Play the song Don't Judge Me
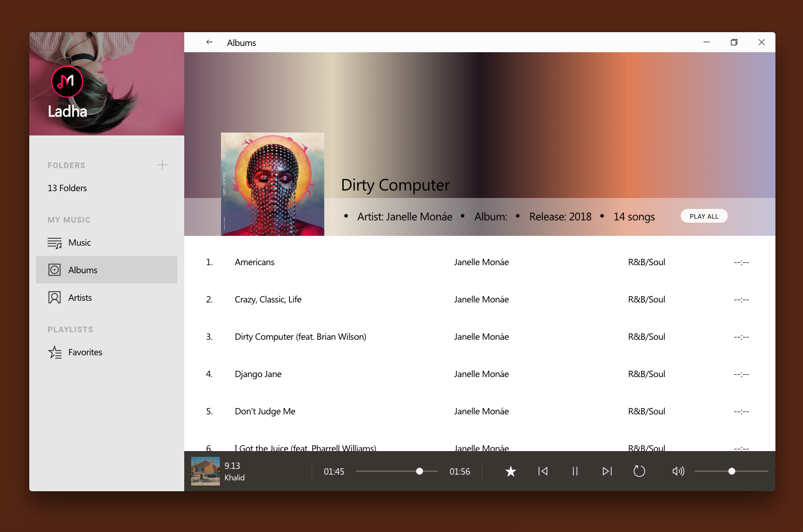Screen dimensions: 803x532 click(x=265, y=411)
